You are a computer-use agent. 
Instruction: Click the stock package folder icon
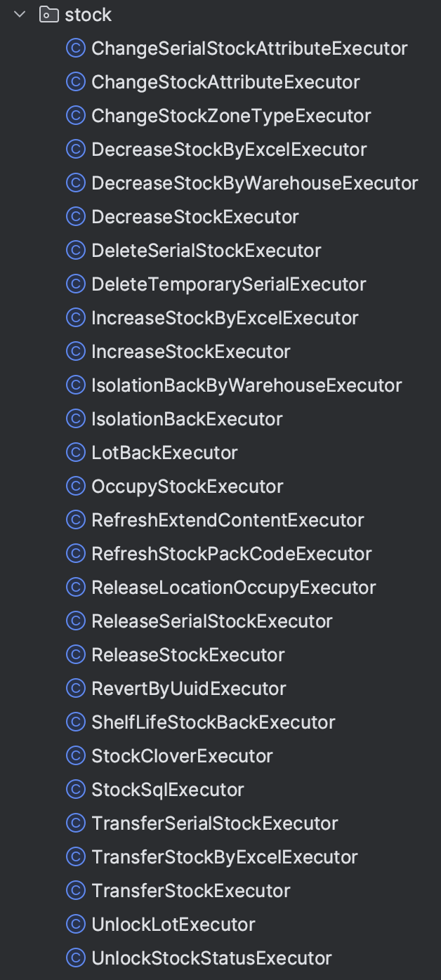48,14
